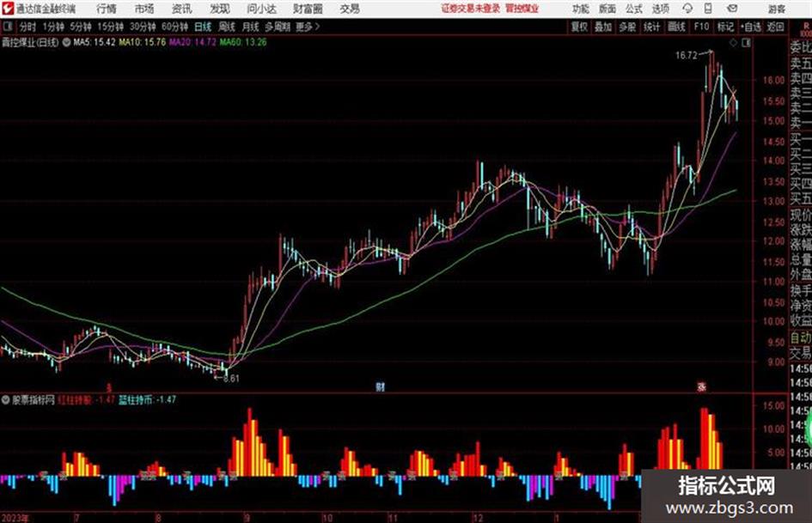Image resolution: width=812 pixels, height=523 pixels.
Task: Click the 通达信 red logo icon
Action: [x=7, y=9]
